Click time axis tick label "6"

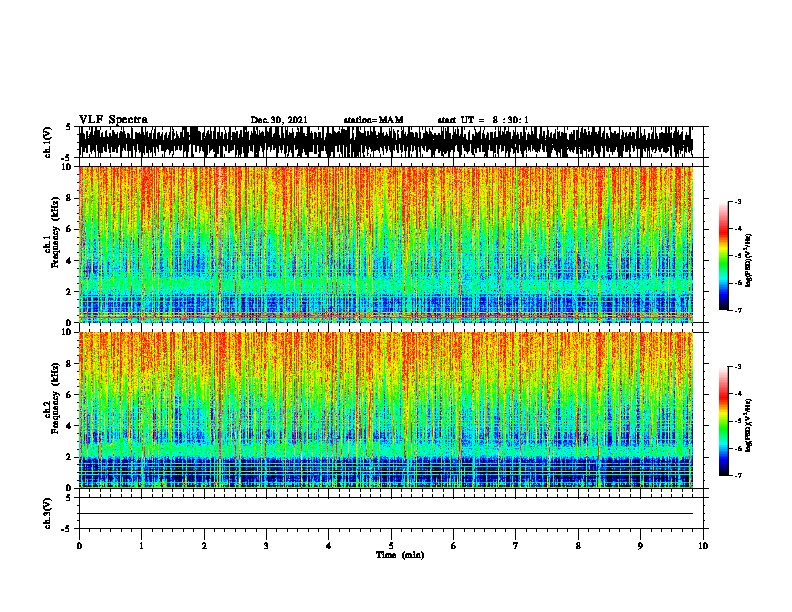click(x=454, y=546)
